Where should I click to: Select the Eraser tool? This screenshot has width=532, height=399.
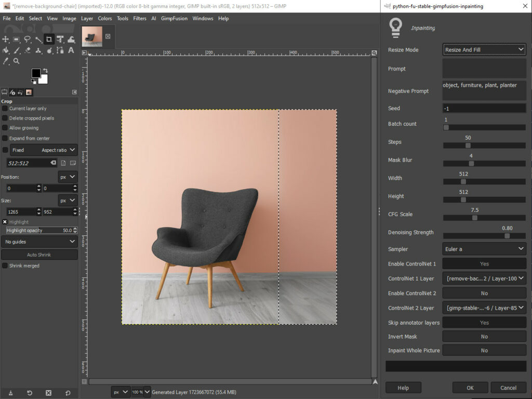click(x=28, y=50)
